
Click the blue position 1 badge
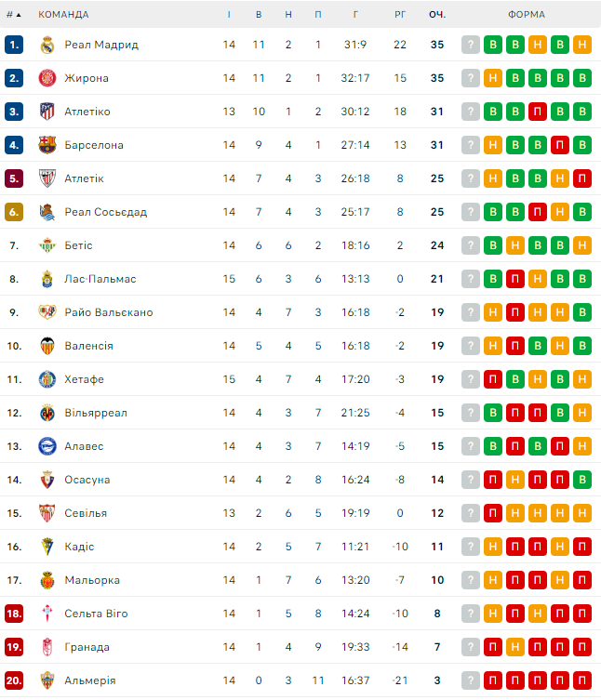[x=13, y=45]
